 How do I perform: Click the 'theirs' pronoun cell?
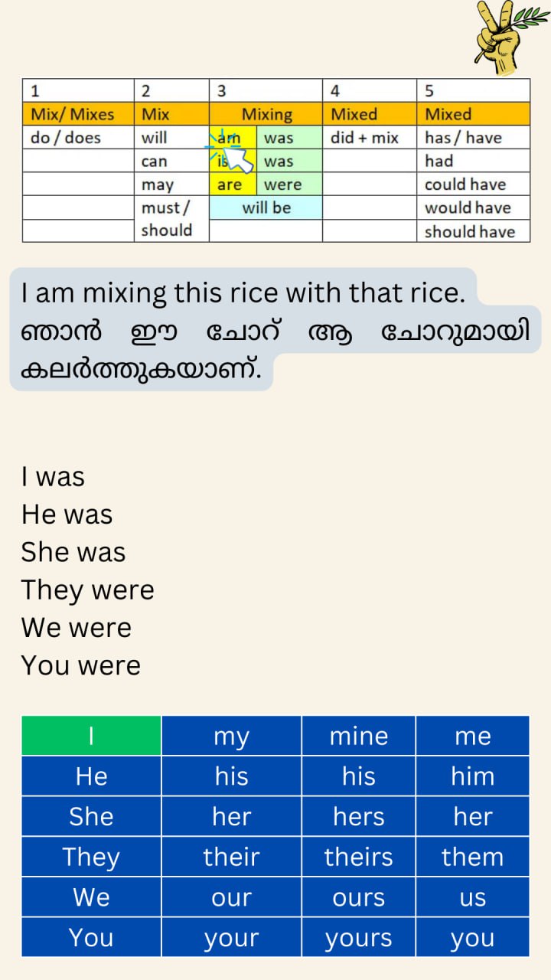tap(358, 857)
